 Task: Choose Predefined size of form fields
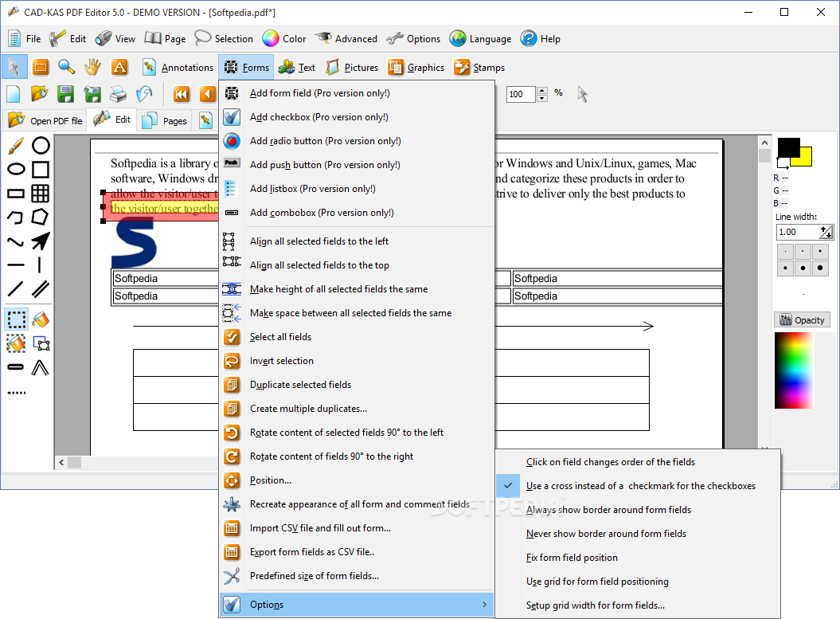click(x=357, y=576)
